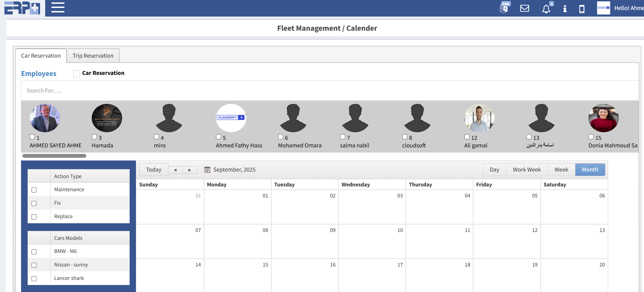This screenshot has width=644, height=292.
Task: Click the ERP logo
Action: [x=22, y=8]
